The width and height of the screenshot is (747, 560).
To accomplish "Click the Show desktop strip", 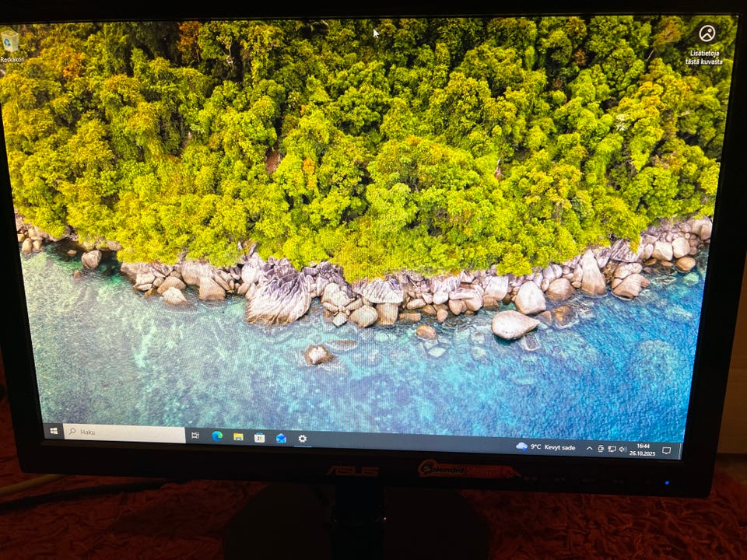I will pyautogui.click(x=680, y=451).
